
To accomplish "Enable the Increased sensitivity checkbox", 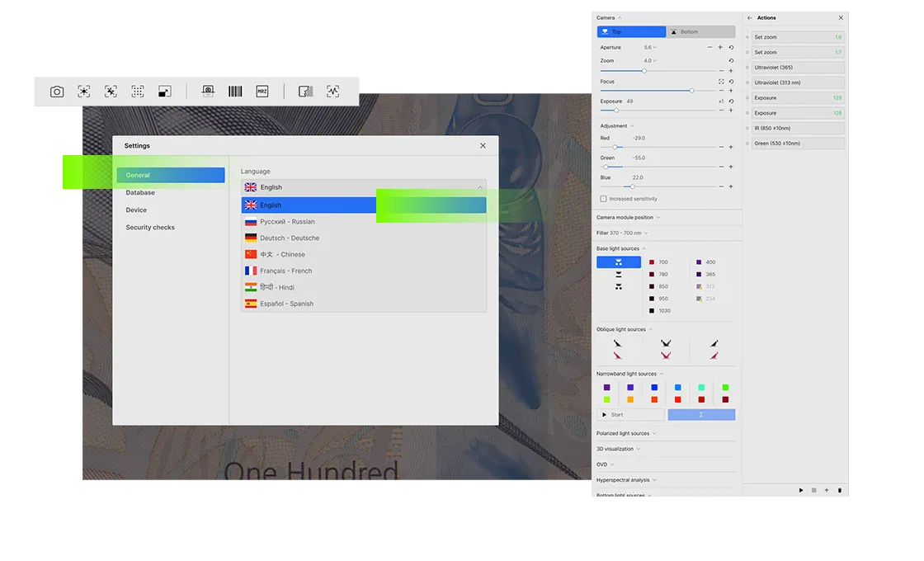I will pyautogui.click(x=604, y=199).
